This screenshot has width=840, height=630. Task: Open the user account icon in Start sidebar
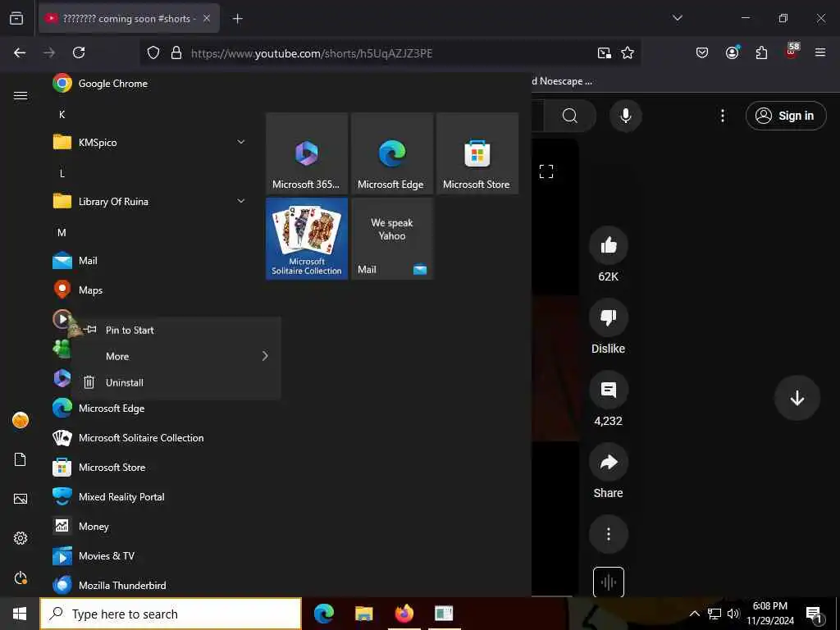point(21,420)
